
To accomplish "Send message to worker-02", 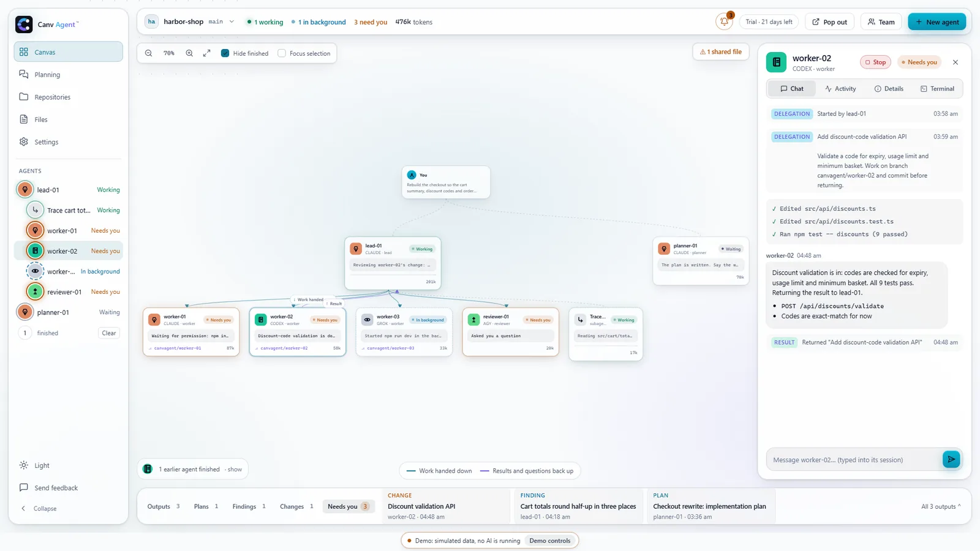I will coord(951,459).
